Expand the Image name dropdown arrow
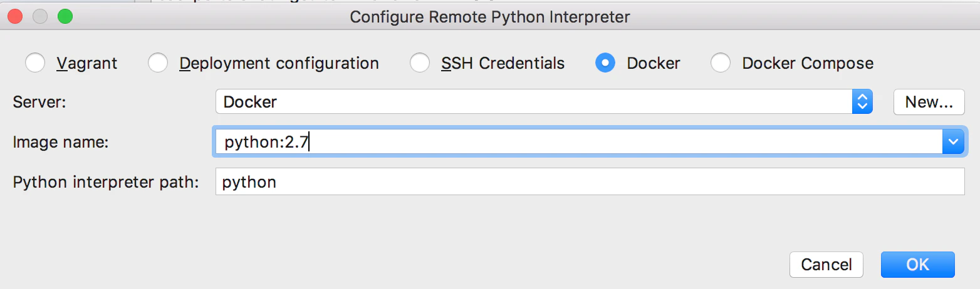This screenshot has width=980, height=289. (952, 142)
